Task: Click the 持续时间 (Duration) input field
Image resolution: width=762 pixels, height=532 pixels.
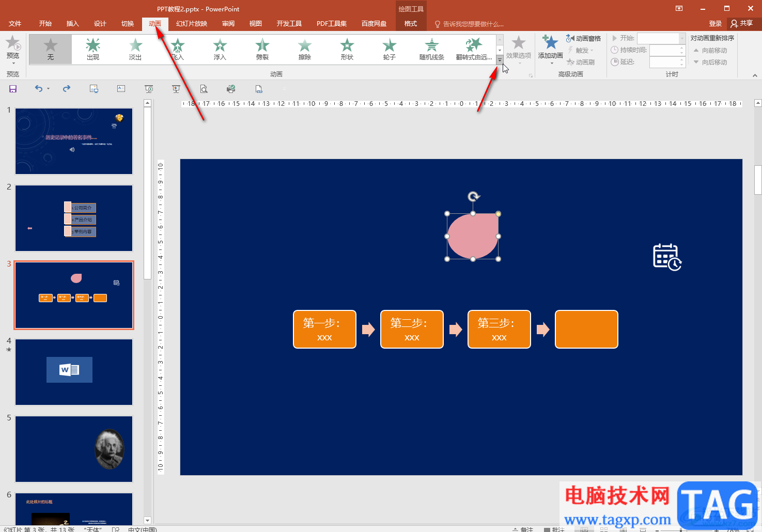Action: (x=667, y=50)
